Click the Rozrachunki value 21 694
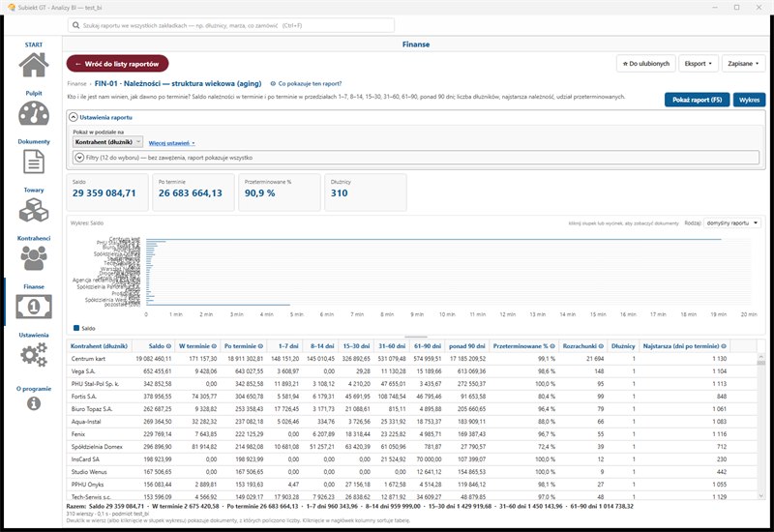 [x=595, y=359]
